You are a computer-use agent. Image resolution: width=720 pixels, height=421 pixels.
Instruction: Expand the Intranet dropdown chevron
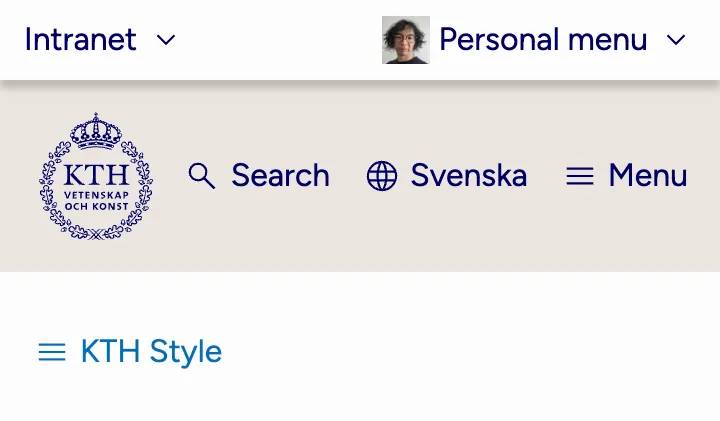pos(166,40)
